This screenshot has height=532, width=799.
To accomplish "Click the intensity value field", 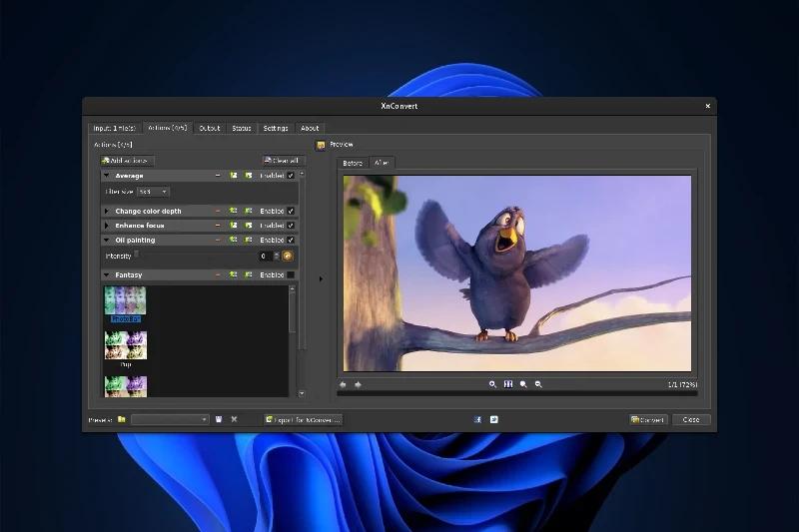I will coord(266,257).
